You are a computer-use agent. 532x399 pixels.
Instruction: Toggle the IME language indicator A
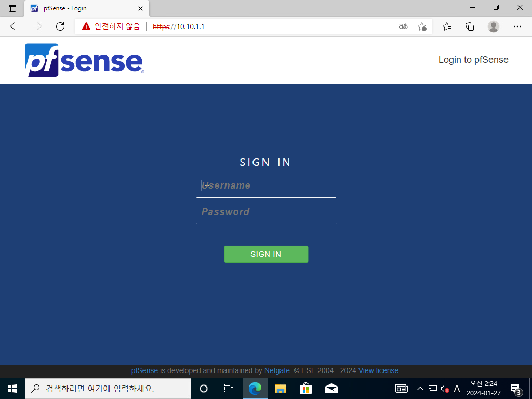tap(457, 389)
